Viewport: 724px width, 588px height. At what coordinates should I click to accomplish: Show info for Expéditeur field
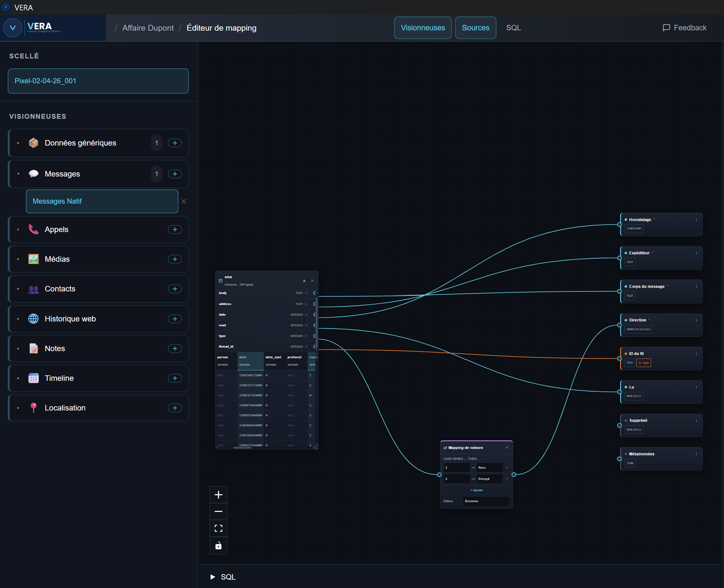click(696, 253)
